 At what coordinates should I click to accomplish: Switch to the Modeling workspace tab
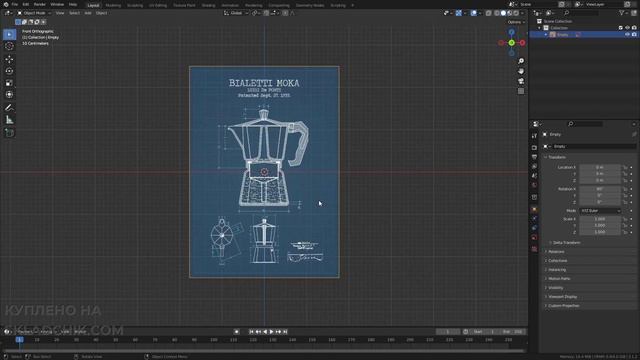[x=113, y=5]
